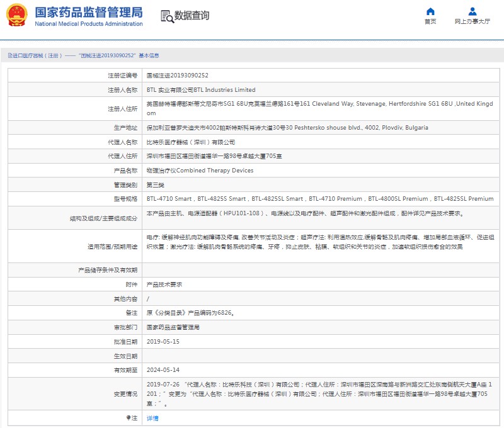Click approval department 国家药品监督管理局 value
The image size is (504, 428).
pyautogui.click(x=173, y=327)
